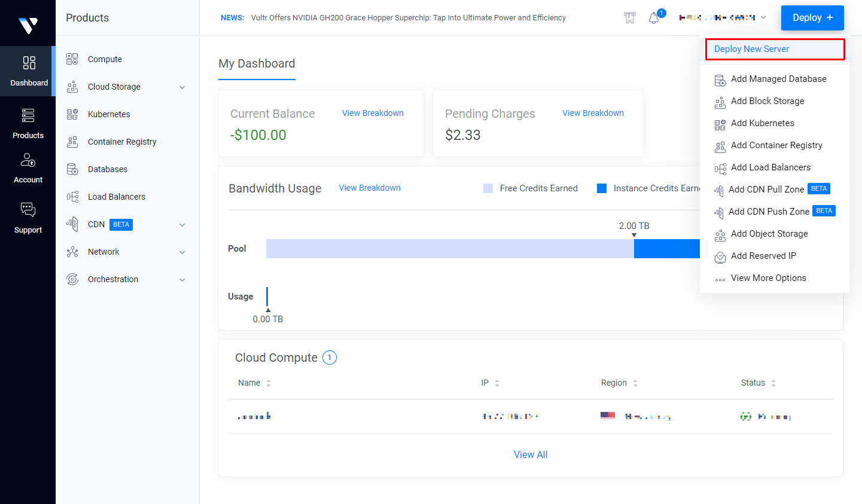The image size is (862, 504).
Task: View Breakdown for Current Balance
Action: (373, 113)
